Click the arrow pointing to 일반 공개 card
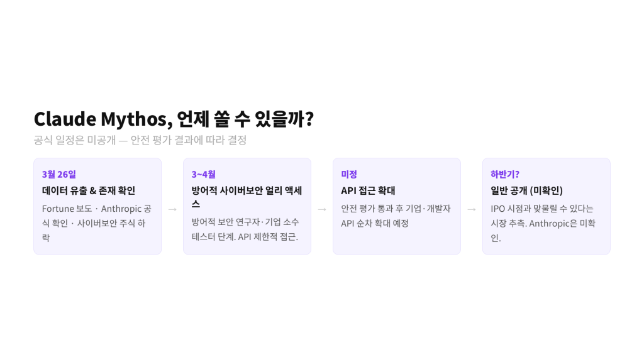 (472, 209)
